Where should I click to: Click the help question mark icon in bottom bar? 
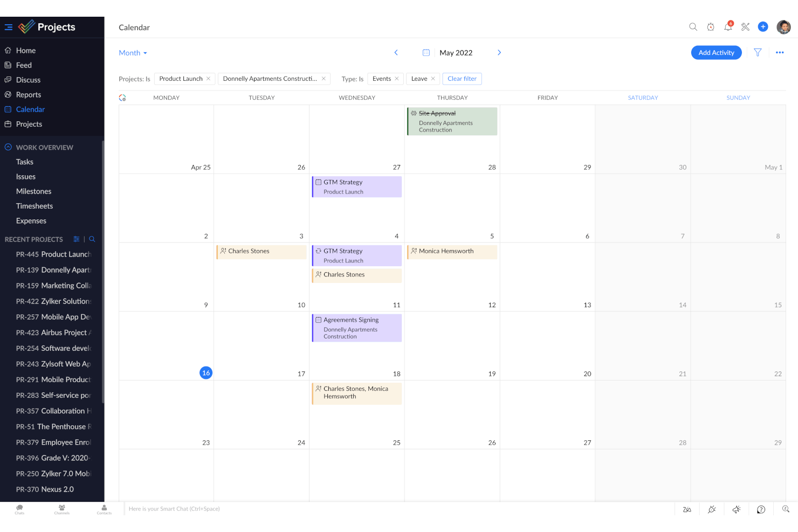(761, 509)
